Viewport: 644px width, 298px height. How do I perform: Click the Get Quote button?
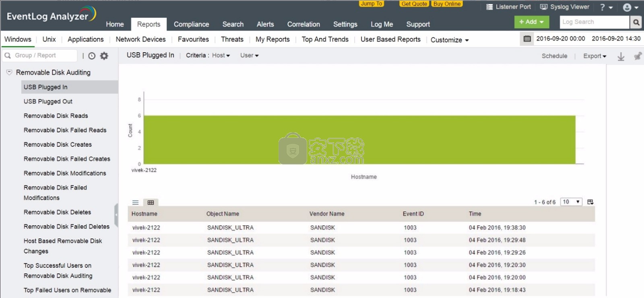[x=414, y=4]
